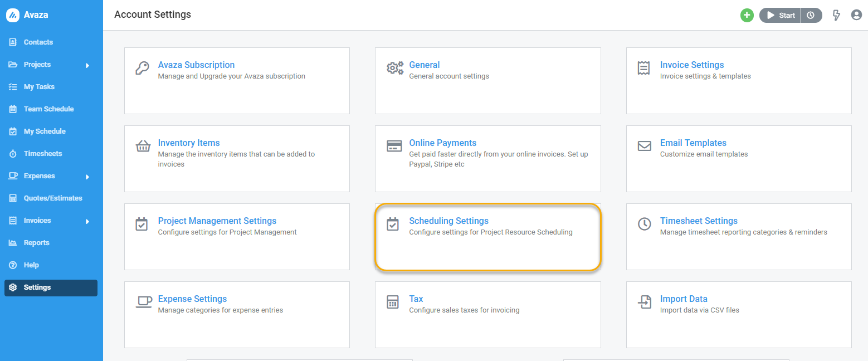Click the Help question mark icon

point(13,265)
